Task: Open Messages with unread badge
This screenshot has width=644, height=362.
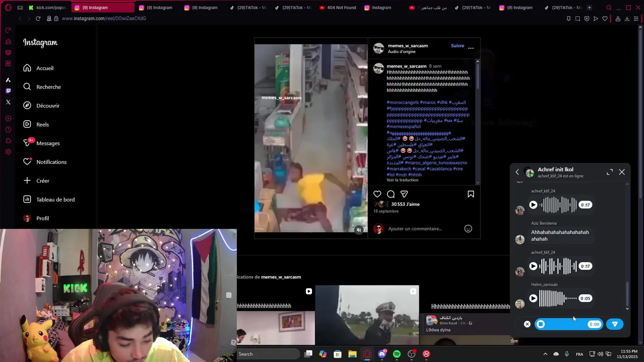Action: (x=42, y=143)
